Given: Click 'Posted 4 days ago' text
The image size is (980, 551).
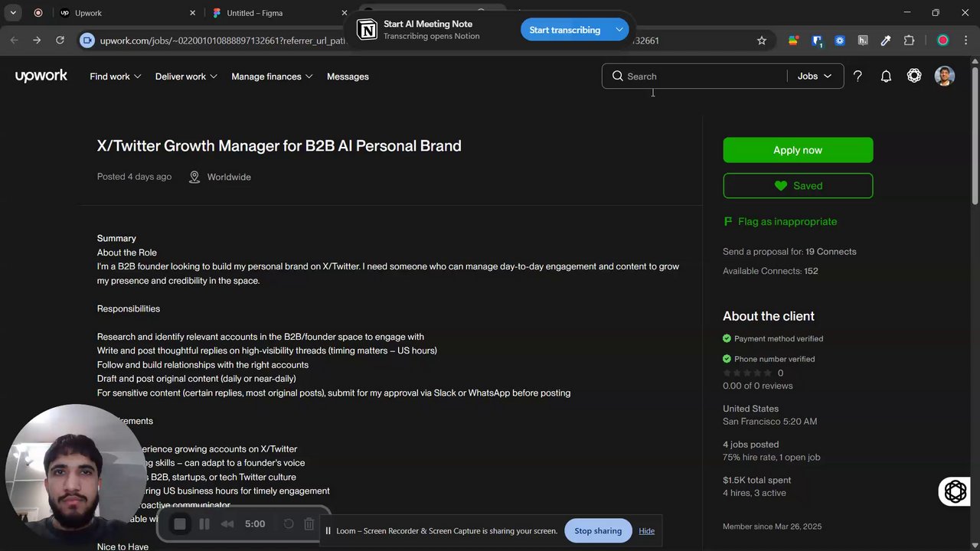Looking at the screenshot, I should pyautogui.click(x=134, y=177).
